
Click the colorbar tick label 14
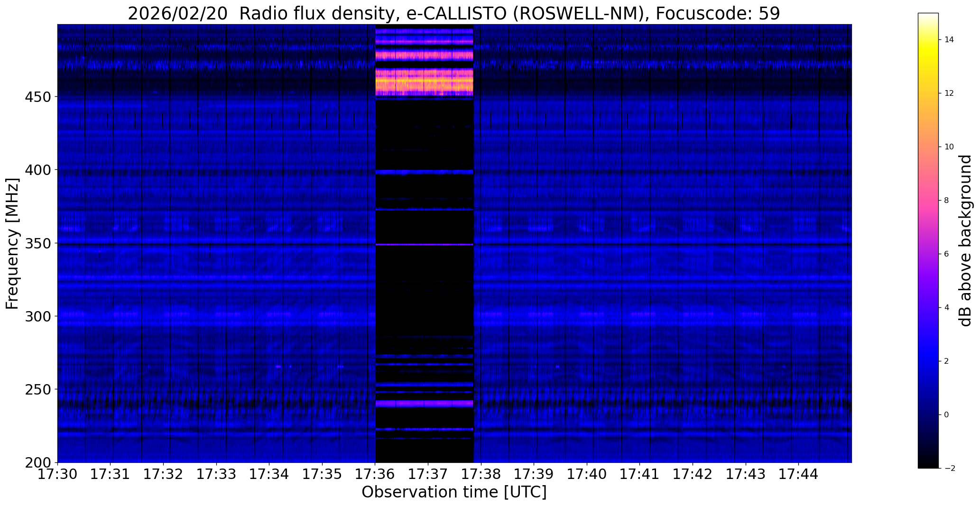[x=949, y=40]
